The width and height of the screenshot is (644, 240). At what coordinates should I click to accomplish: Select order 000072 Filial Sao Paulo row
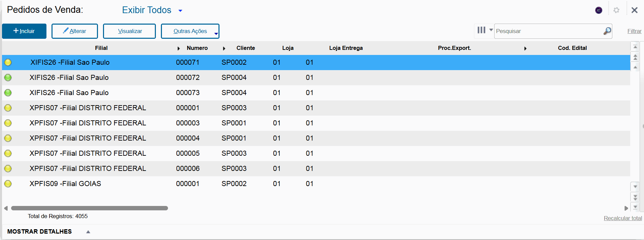(x=316, y=78)
